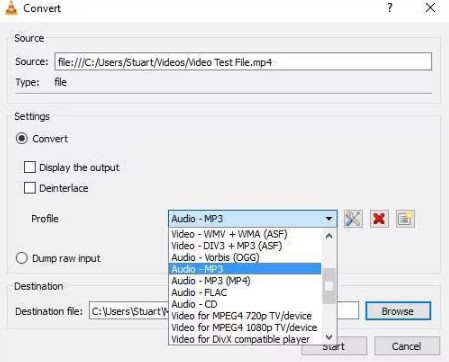
Task: Collapse the Profile dropdown arrow
Action: pyautogui.click(x=329, y=219)
